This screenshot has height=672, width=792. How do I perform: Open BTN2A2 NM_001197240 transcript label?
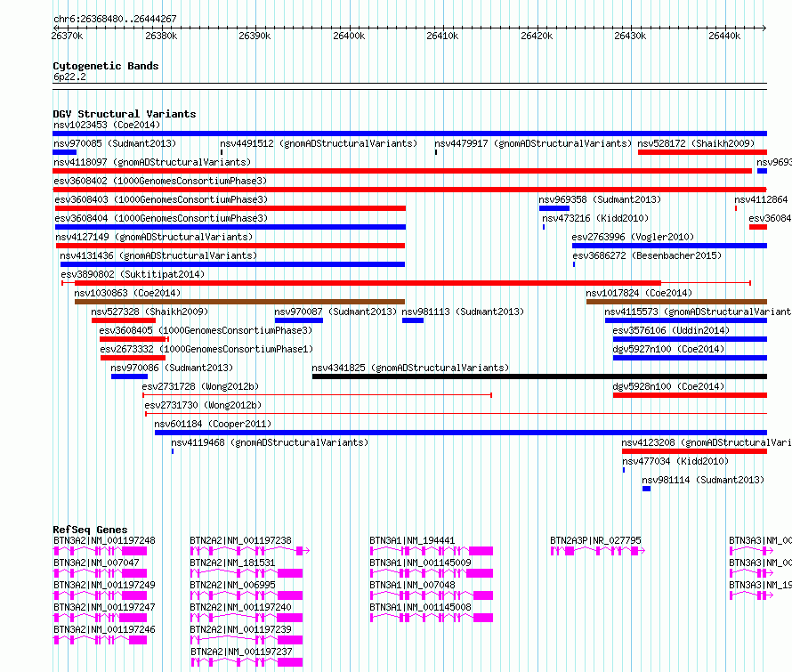tap(241, 607)
